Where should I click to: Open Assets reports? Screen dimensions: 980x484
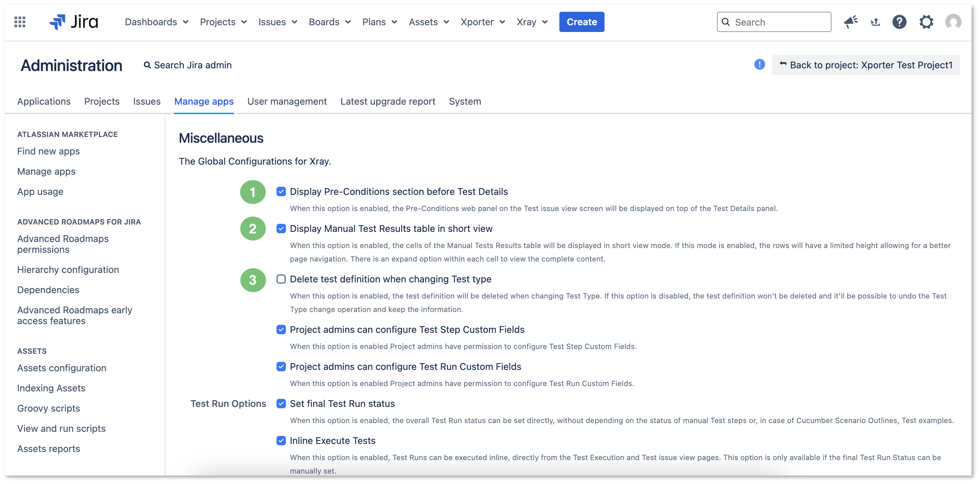pyautogui.click(x=49, y=448)
